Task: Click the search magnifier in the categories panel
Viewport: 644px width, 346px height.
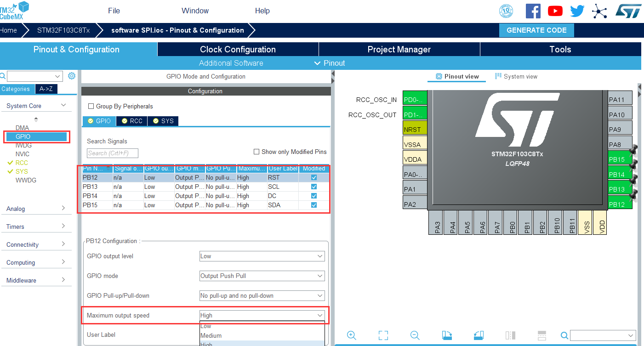Action: point(2,76)
